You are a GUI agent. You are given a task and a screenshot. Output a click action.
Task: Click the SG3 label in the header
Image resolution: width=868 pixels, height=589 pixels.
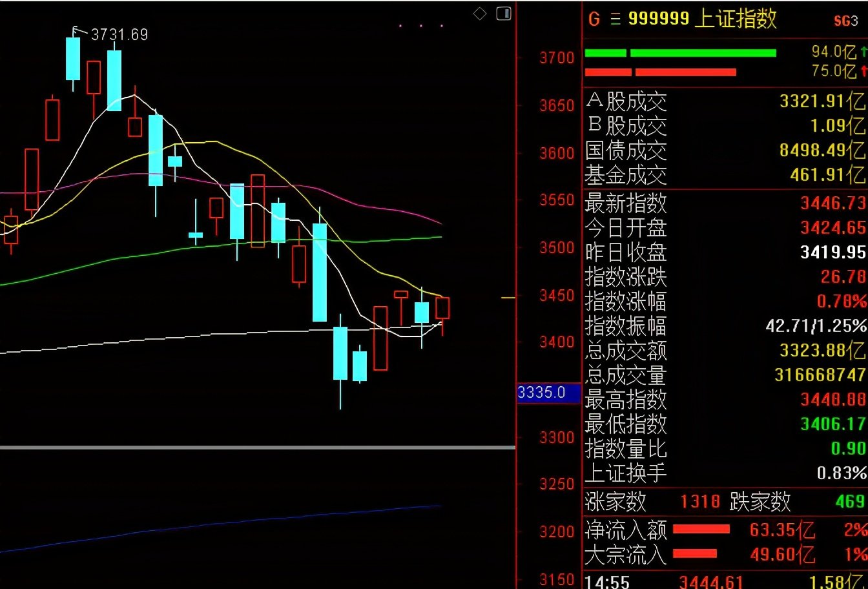tap(845, 21)
